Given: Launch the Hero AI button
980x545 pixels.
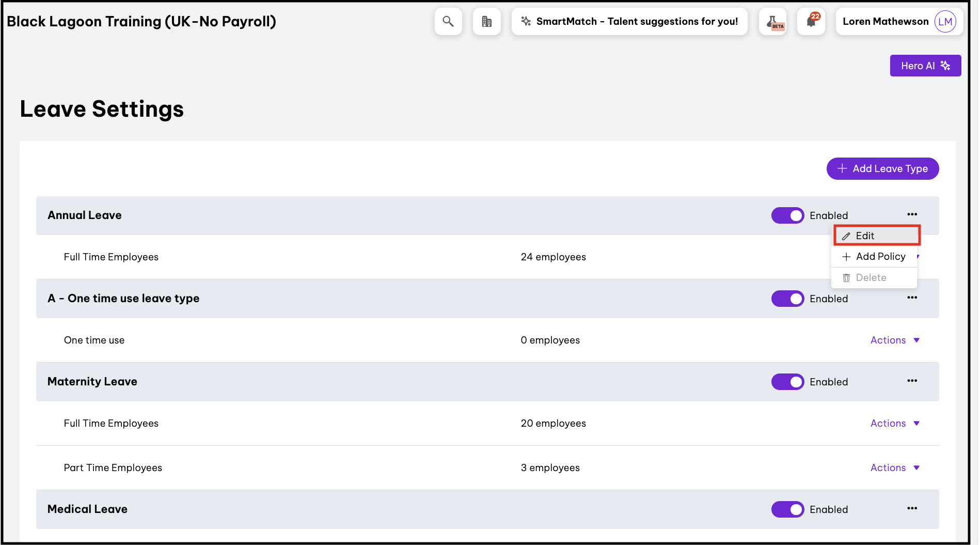Looking at the screenshot, I should tap(925, 66).
